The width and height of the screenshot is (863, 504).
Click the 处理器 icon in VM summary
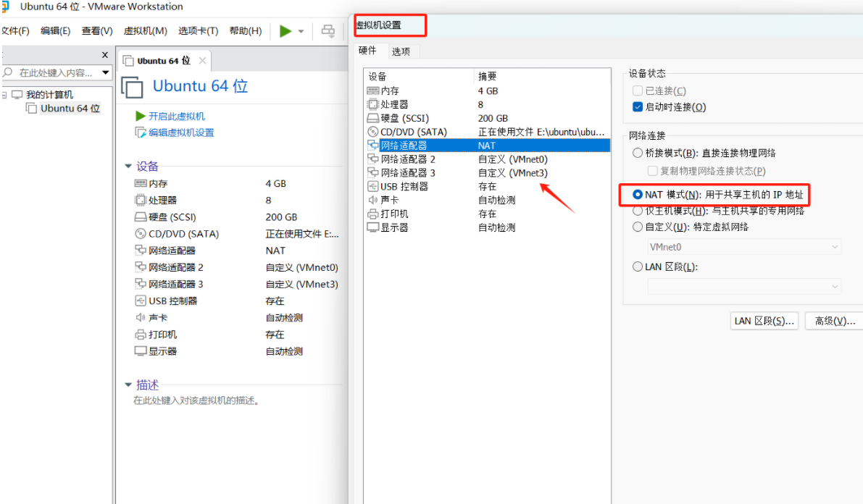coord(141,200)
